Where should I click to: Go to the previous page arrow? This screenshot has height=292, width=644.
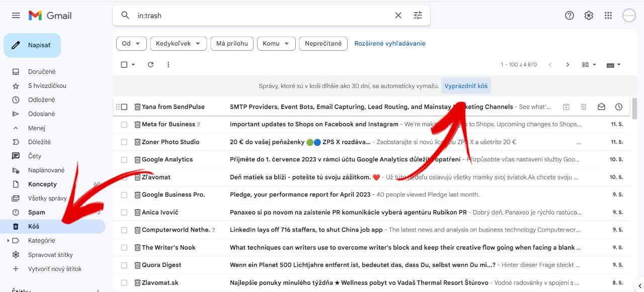[x=550, y=65]
